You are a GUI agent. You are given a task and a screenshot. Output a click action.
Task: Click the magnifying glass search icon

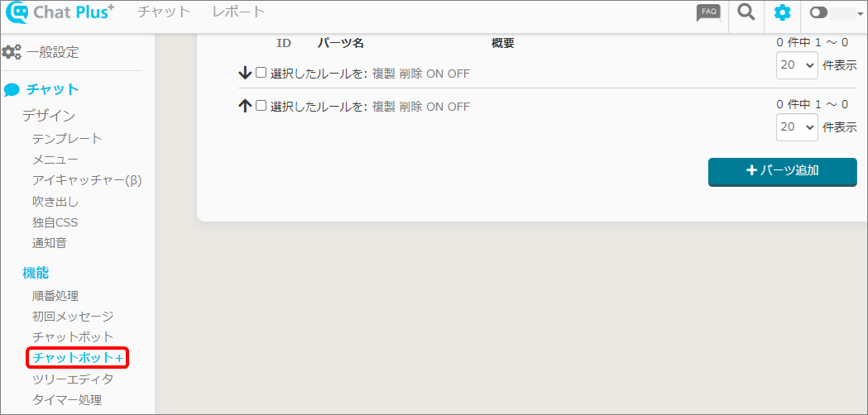[x=746, y=12]
